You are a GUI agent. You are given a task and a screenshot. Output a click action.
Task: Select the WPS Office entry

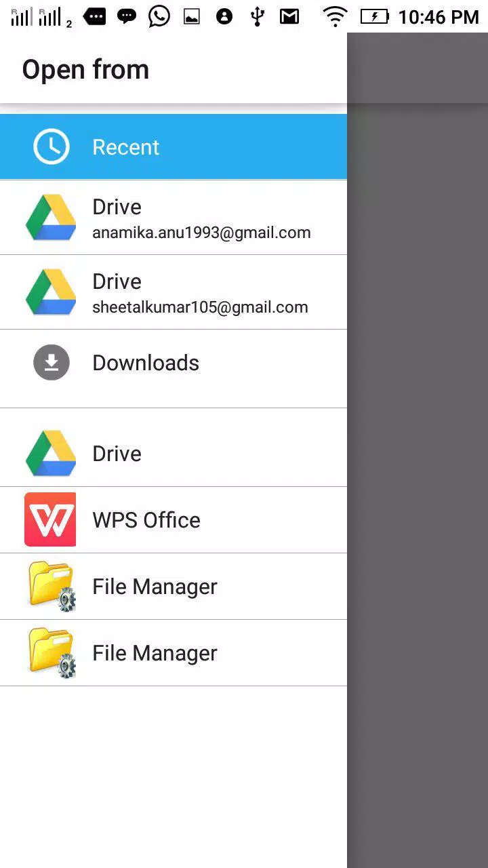tap(174, 520)
